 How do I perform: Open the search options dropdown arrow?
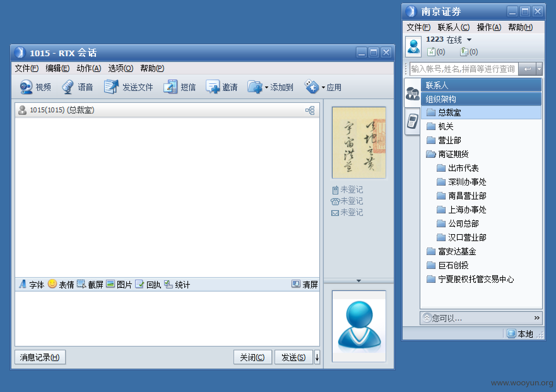point(539,69)
